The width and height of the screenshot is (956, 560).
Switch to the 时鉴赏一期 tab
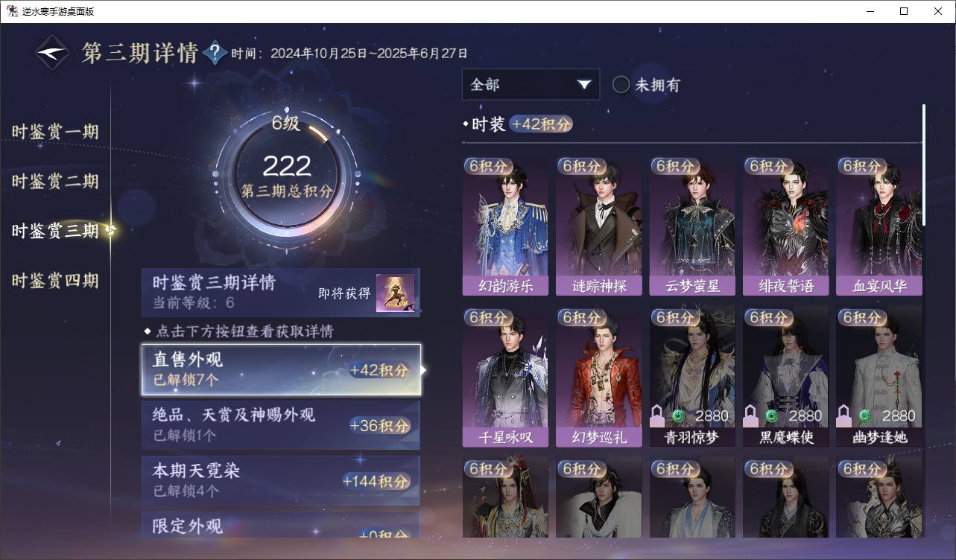point(55,132)
